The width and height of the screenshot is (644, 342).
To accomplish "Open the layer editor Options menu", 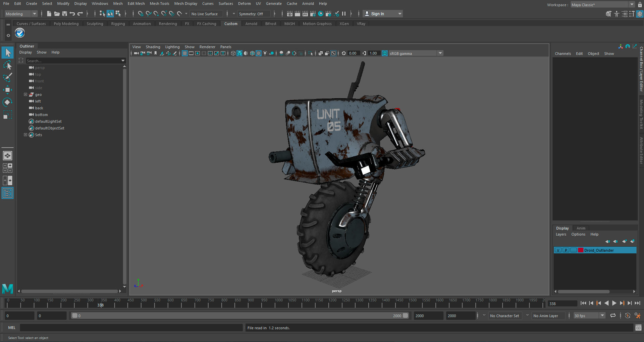I will click(578, 234).
